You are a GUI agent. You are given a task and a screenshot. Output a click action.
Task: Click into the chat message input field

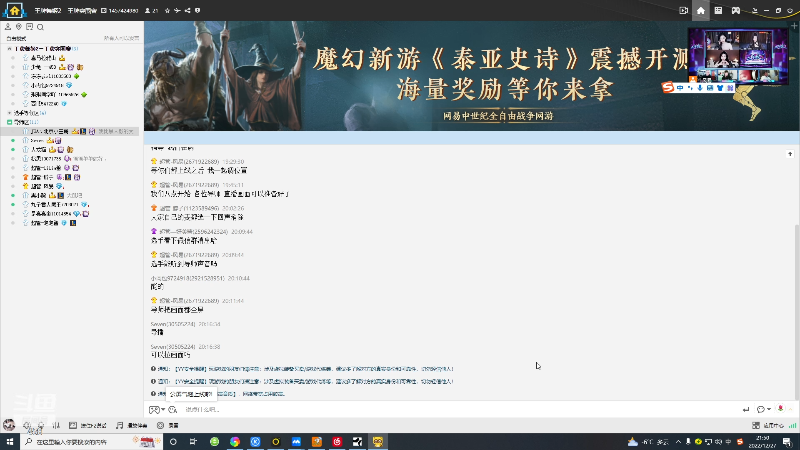pos(459,410)
